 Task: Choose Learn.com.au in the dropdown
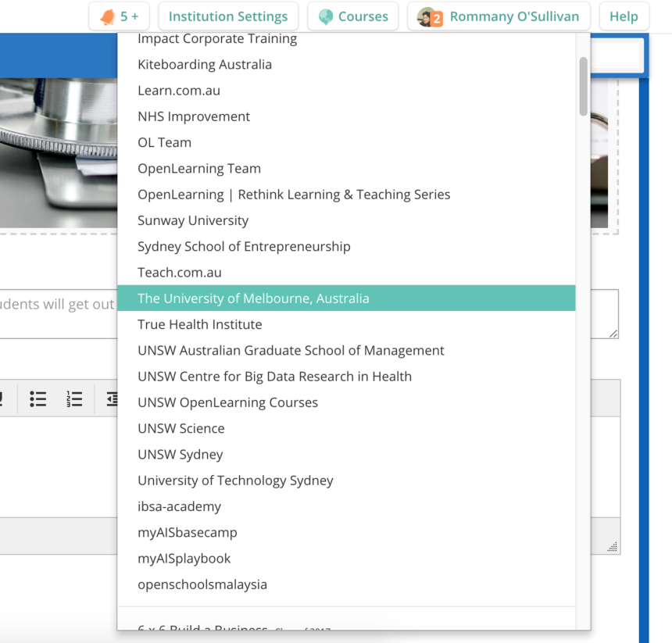(x=346, y=91)
